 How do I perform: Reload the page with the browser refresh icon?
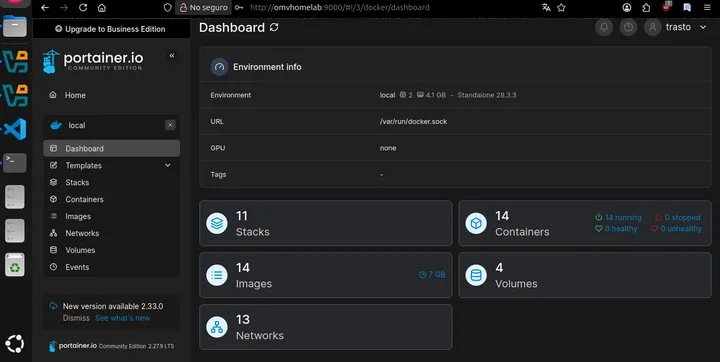[x=83, y=7]
